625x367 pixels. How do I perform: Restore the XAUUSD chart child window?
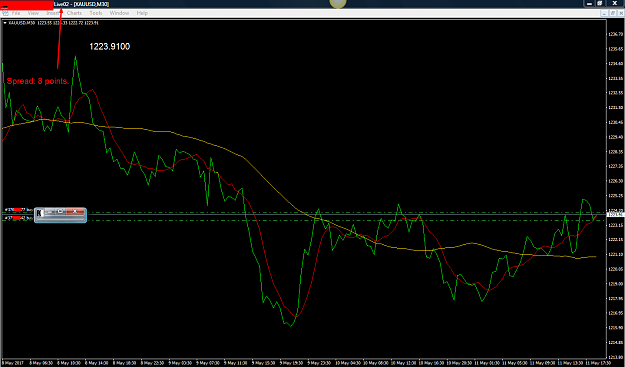[x=613, y=13]
